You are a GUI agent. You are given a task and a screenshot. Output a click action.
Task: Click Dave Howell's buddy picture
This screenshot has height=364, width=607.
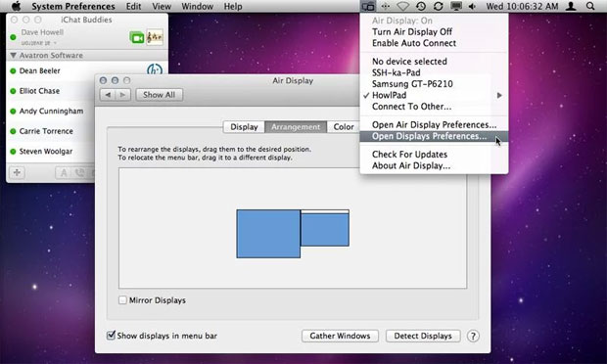pyautogui.click(x=155, y=37)
